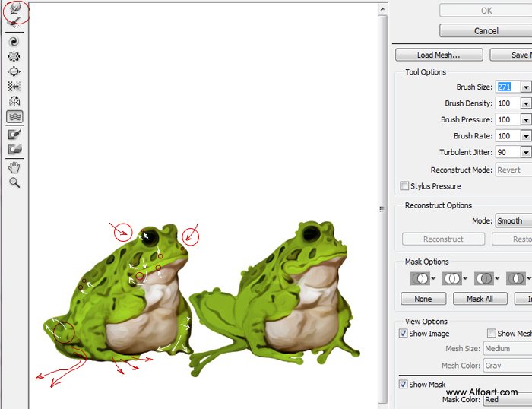Select the Hand tool
This screenshot has width=532, height=409.
[x=14, y=167]
